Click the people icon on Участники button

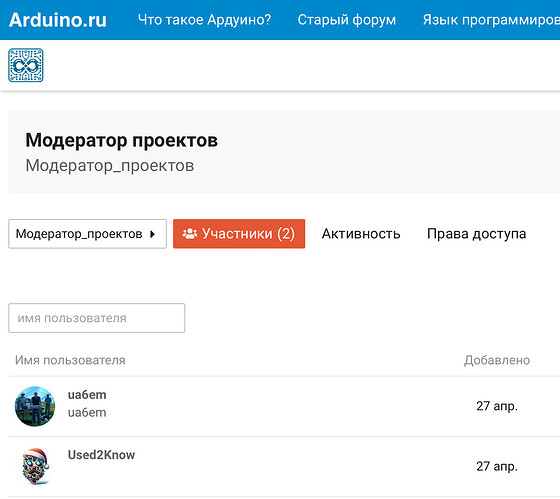(x=190, y=234)
